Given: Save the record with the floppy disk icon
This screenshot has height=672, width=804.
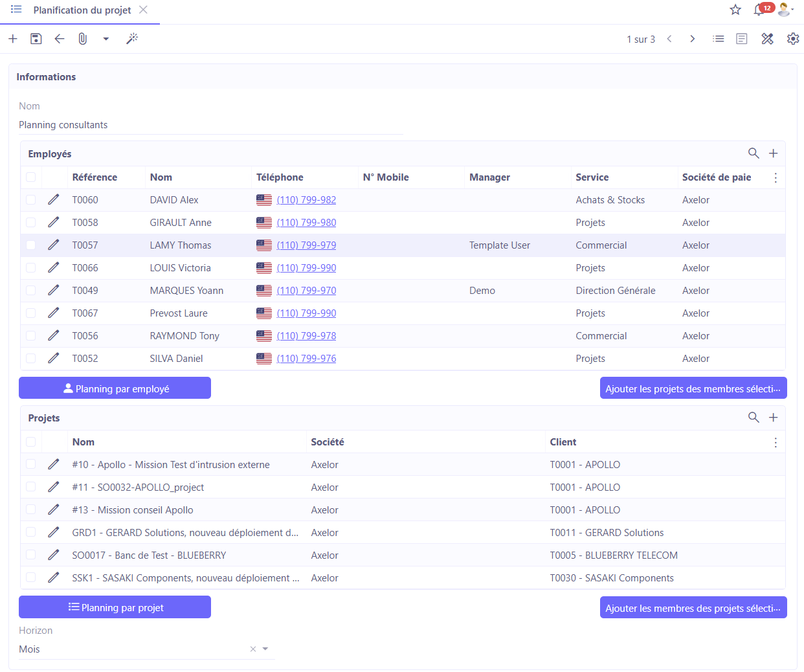Looking at the screenshot, I should coord(36,39).
